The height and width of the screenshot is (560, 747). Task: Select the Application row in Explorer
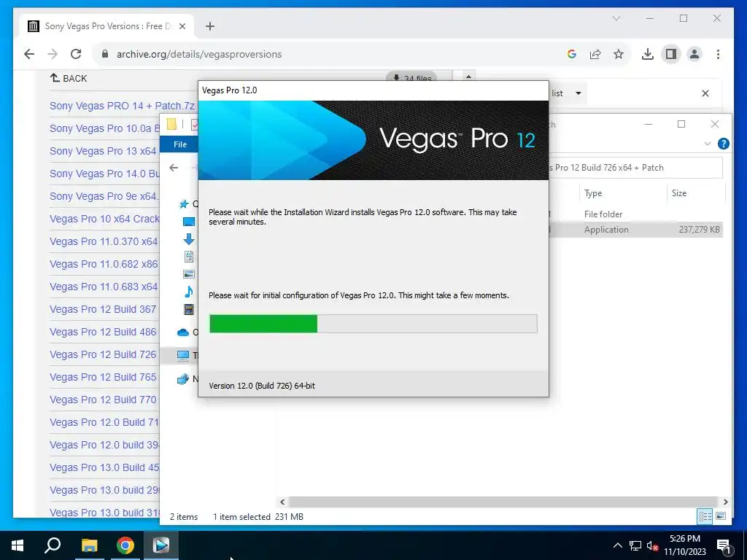pyautogui.click(x=635, y=230)
